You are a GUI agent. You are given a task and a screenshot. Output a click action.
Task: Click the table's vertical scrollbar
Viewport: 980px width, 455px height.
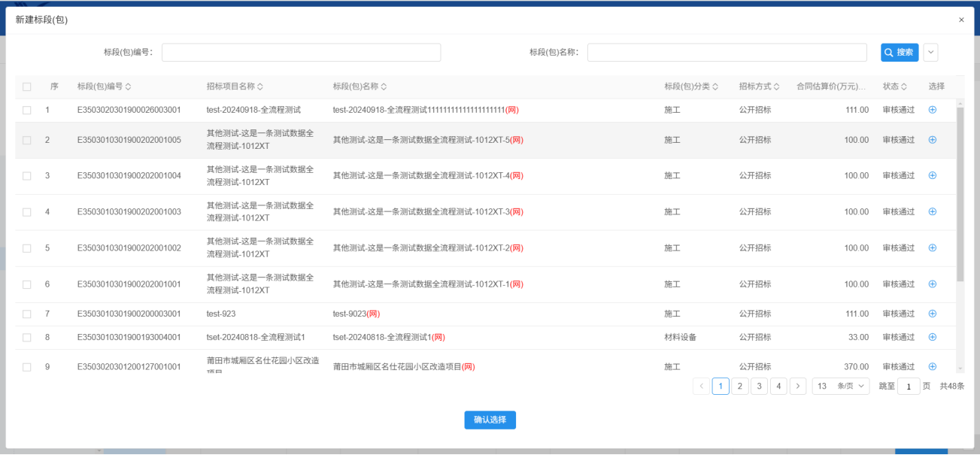point(960,196)
